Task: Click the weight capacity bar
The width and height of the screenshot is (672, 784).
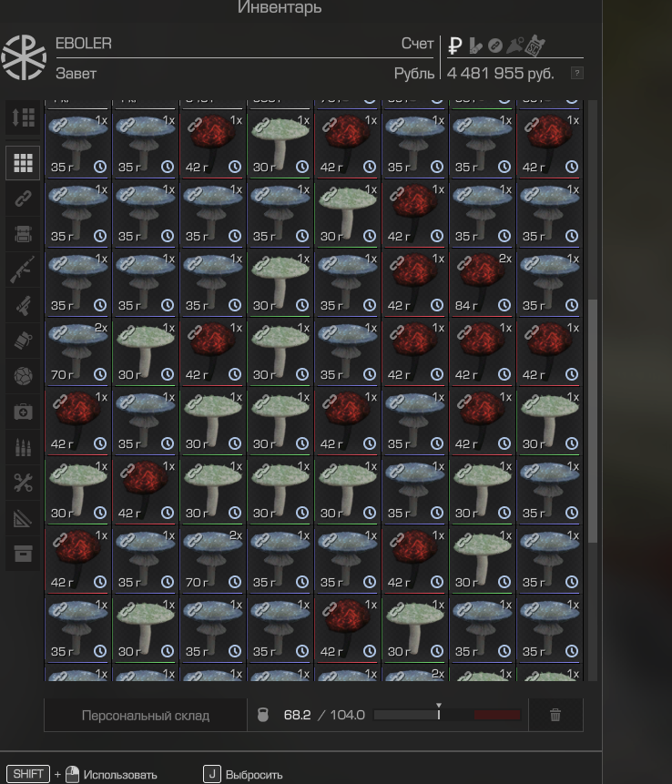Action: coord(447,715)
